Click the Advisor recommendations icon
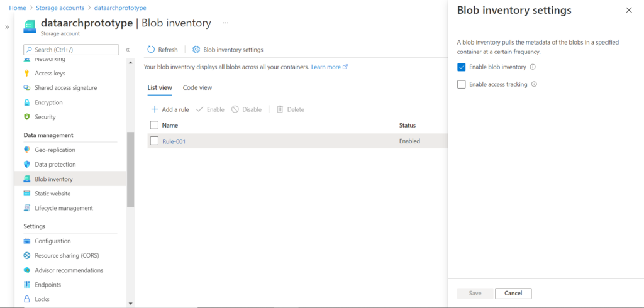Screen dimensions: 644x308 27,270
